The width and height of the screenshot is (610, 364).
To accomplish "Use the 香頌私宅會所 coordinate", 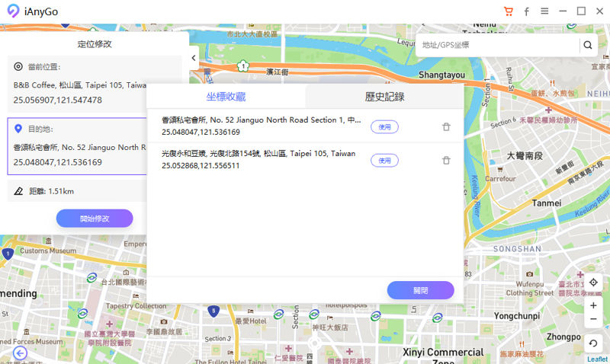I will [x=384, y=127].
